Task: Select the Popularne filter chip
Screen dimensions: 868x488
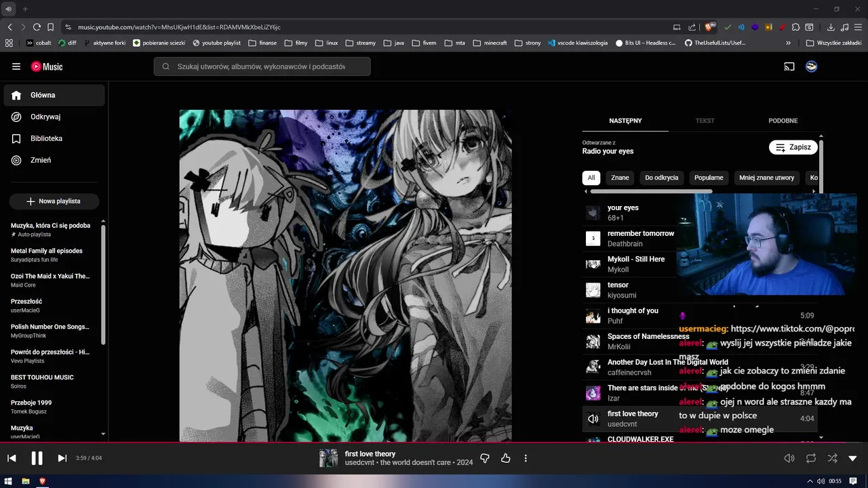Action: click(709, 178)
